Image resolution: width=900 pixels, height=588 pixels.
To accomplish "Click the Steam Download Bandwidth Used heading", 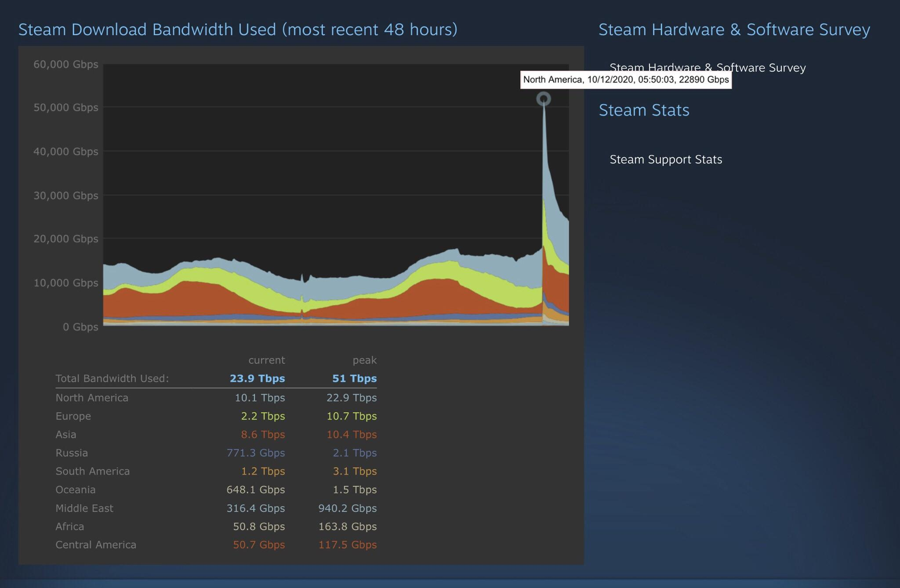I will (237, 29).
